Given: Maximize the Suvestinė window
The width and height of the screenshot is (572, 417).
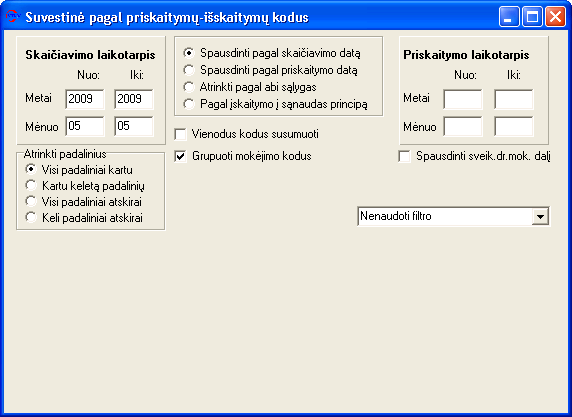Looking at the screenshot, I should [x=532, y=17].
